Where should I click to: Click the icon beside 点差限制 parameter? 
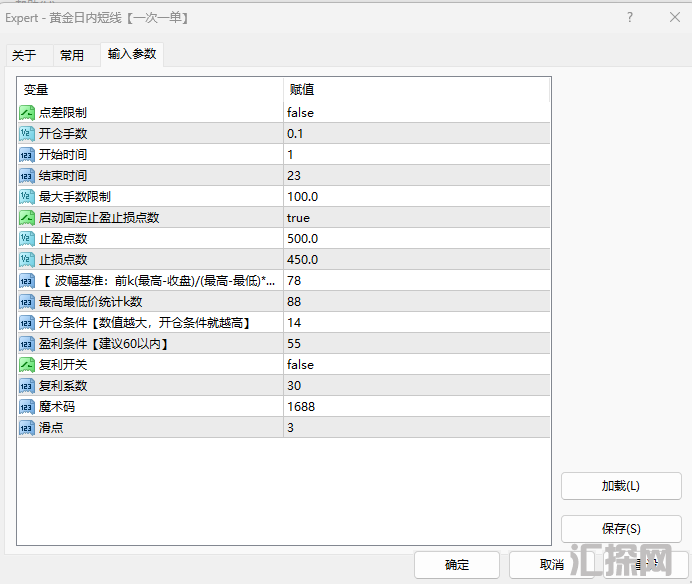[x=27, y=113]
